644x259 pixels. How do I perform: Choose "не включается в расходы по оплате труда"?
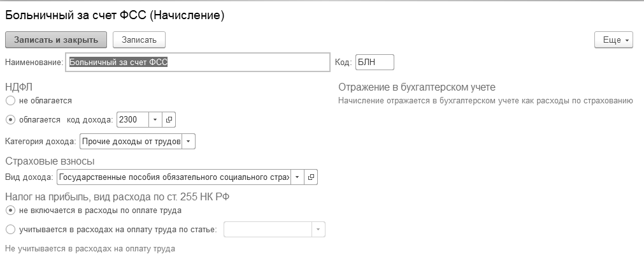click(10, 210)
